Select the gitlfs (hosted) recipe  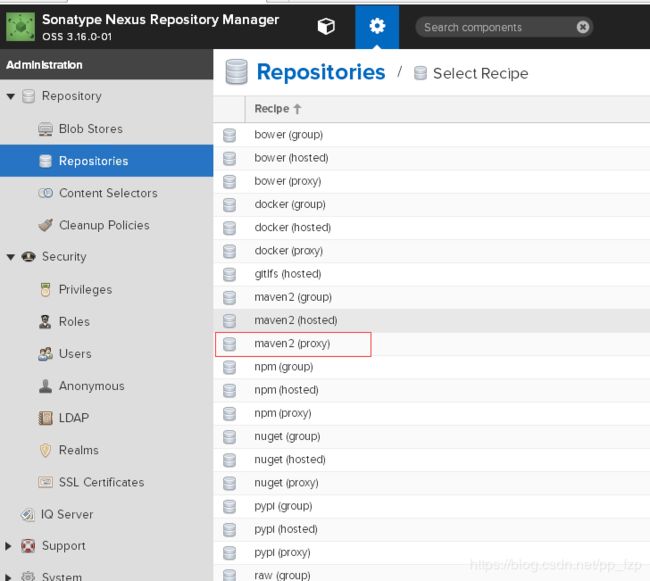pyautogui.click(x=432, y=274)
